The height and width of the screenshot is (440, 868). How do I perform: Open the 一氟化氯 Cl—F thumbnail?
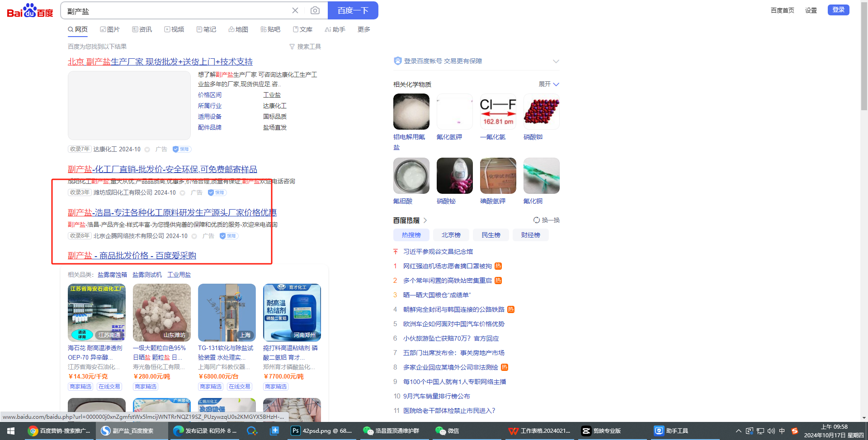click(x=498, y=112)
